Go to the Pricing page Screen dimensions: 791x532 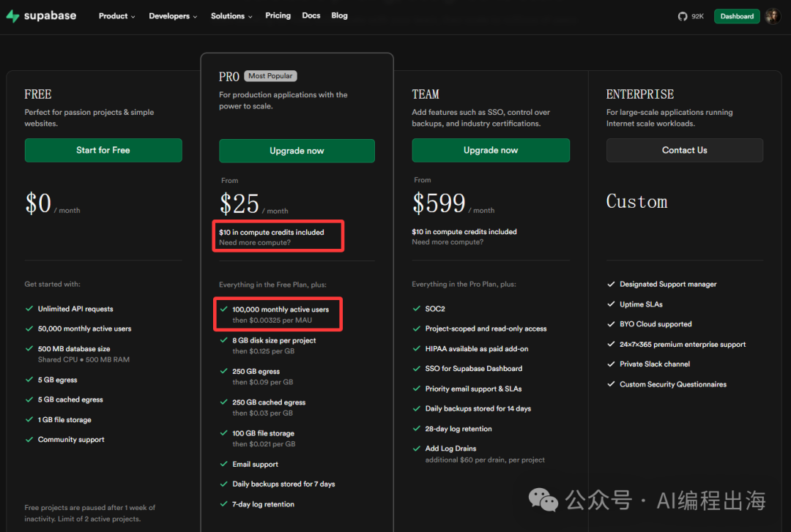pos(278,15)
